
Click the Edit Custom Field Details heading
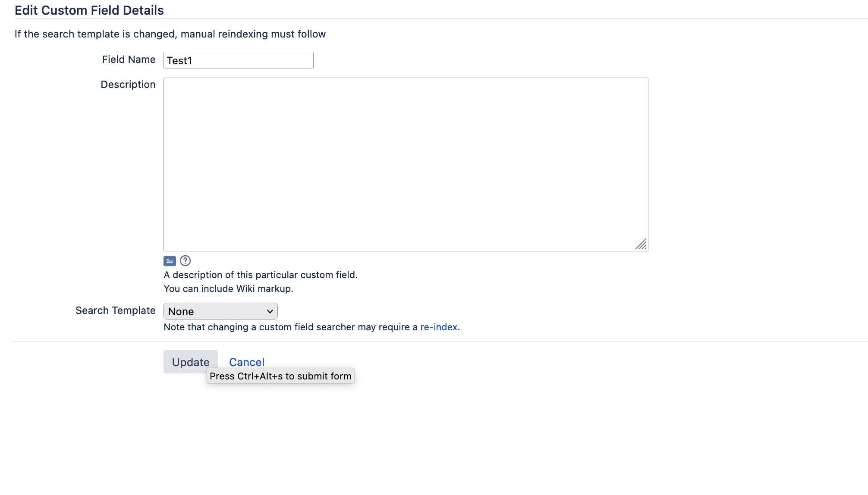89,10
